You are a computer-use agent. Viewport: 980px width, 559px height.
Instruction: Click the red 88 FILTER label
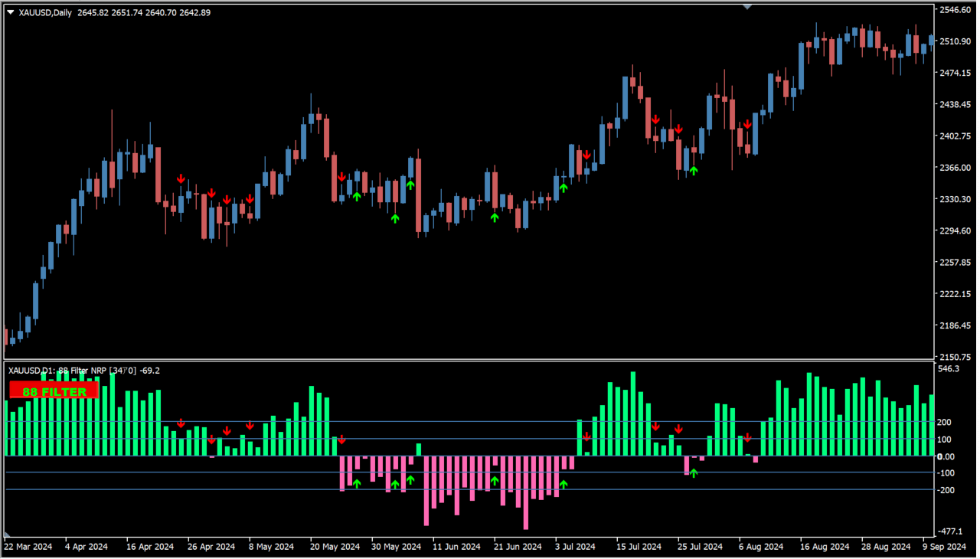pyautogui.click(x=54, y=391)
